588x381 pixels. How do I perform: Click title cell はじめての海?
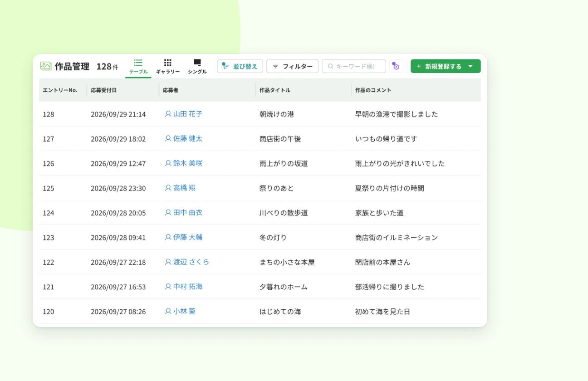pos(280,312)
